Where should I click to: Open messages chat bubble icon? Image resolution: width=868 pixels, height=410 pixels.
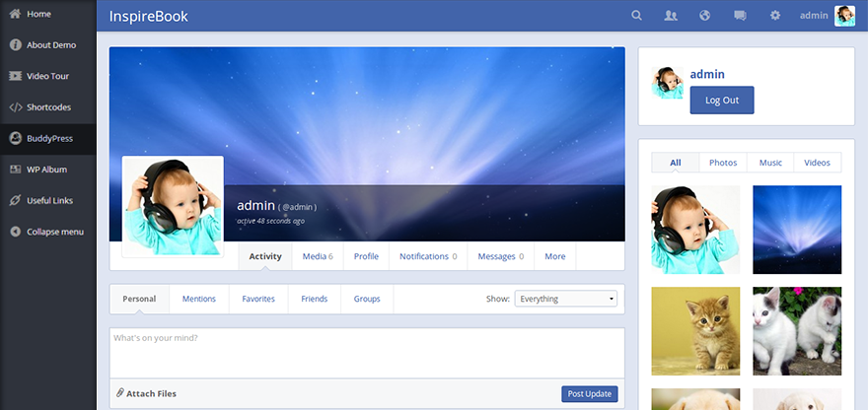pyautogui.click(x=740, y=16)
